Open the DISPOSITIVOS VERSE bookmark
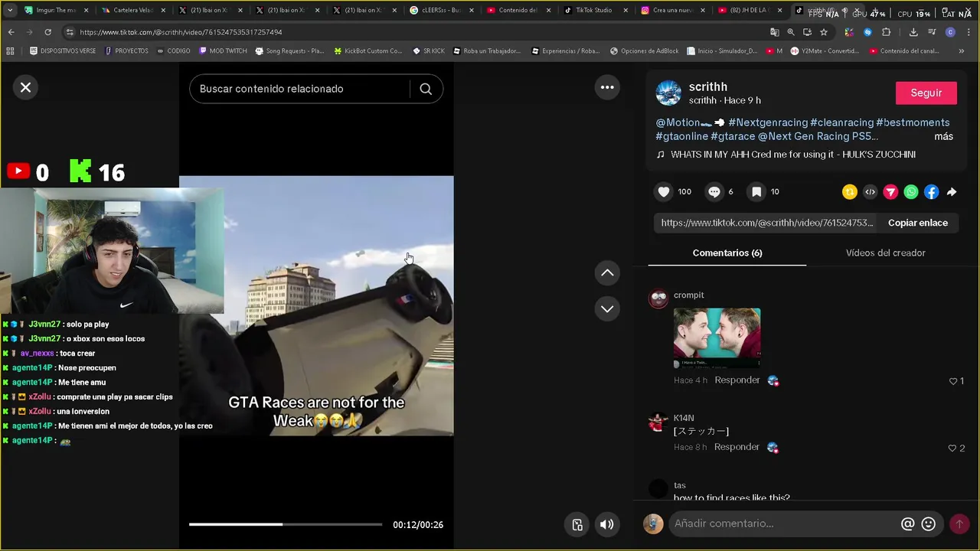This screenshot has height=551, width=980. [63, 51]
